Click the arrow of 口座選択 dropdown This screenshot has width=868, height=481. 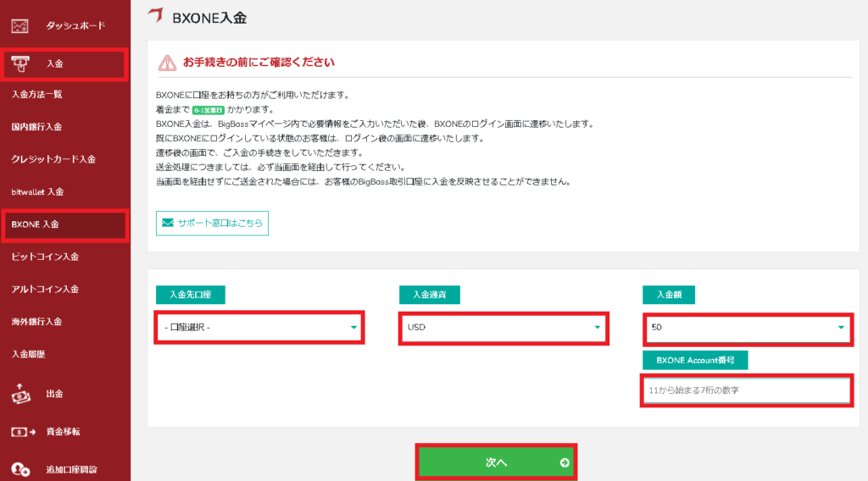tap(353, 328)
